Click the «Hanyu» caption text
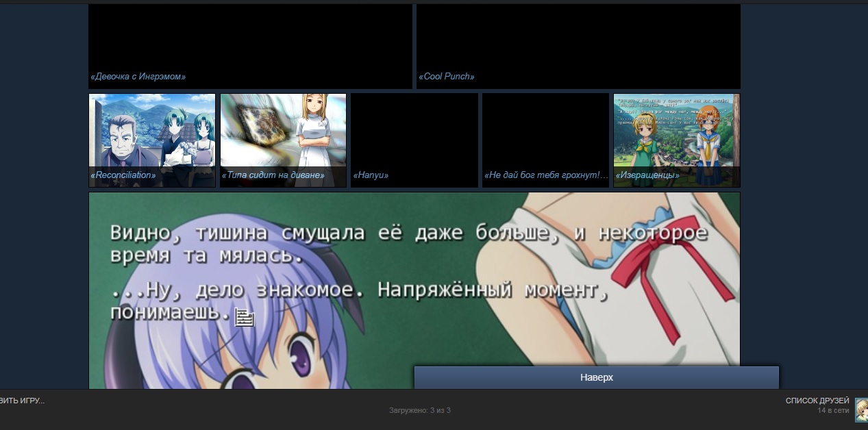868x430 pixels. click(x=371, y=175)
